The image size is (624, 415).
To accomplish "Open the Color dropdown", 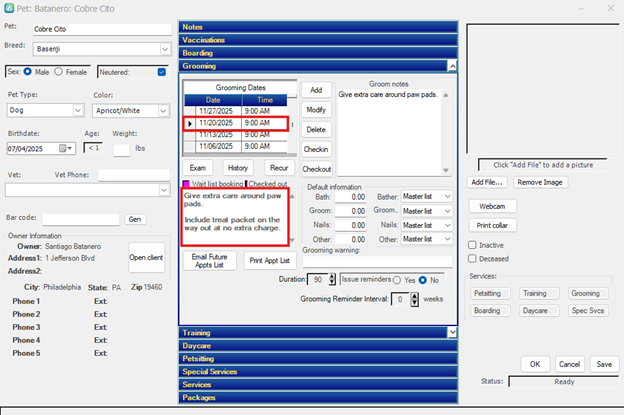I will click(x=163, y=111).
